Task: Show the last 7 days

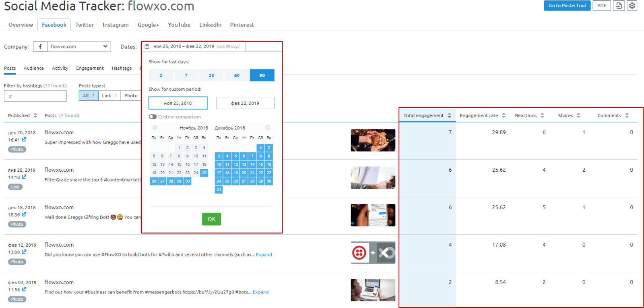Action: click(186, 75)
